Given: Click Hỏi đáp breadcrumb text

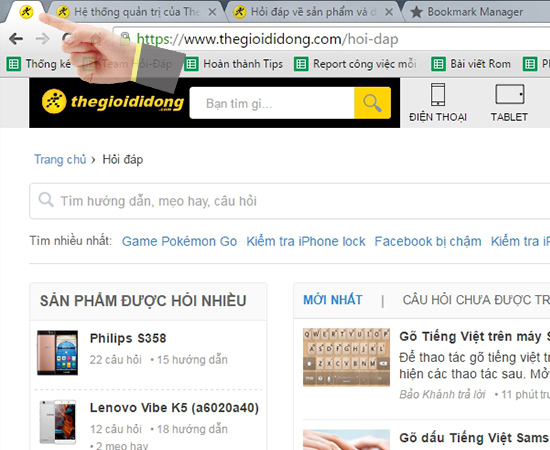Looking at the screenshot, I should click(123, 160).
